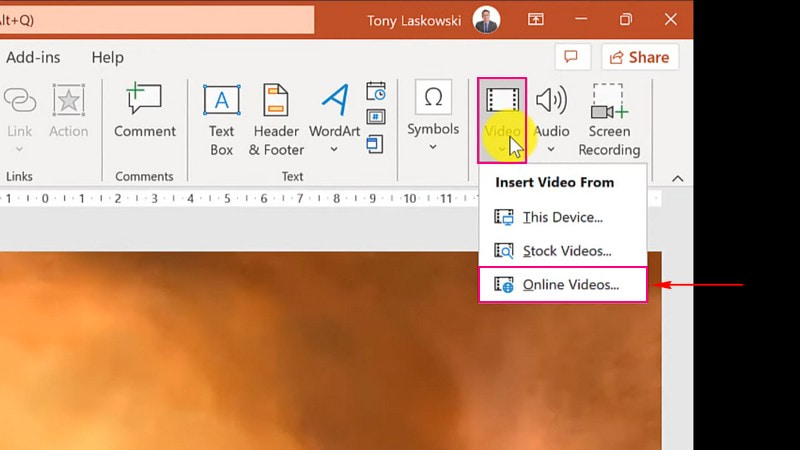Open the WordArt gallery
The height and width of the screenshot is (450, 800).
click(334, 118)
